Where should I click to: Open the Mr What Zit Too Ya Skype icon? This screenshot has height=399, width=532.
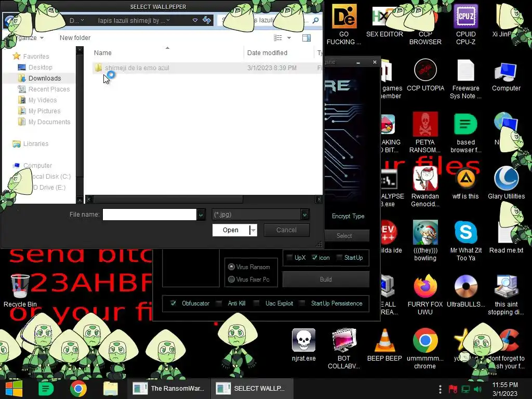[x=465, y=232]
